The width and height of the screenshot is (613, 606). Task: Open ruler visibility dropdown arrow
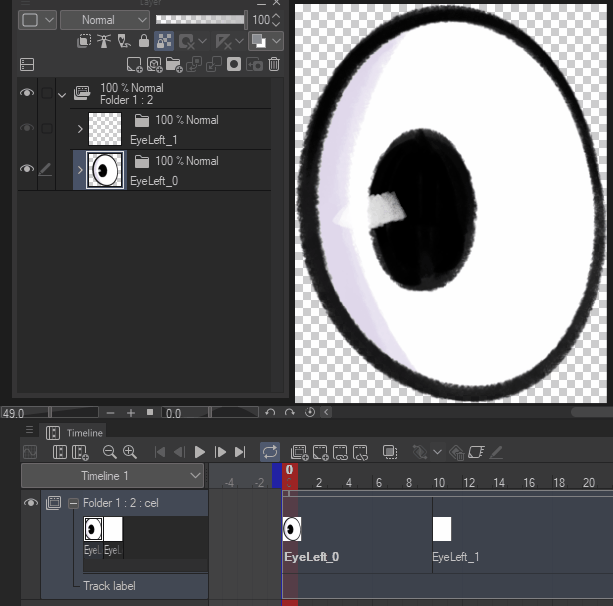coord(239,41)
